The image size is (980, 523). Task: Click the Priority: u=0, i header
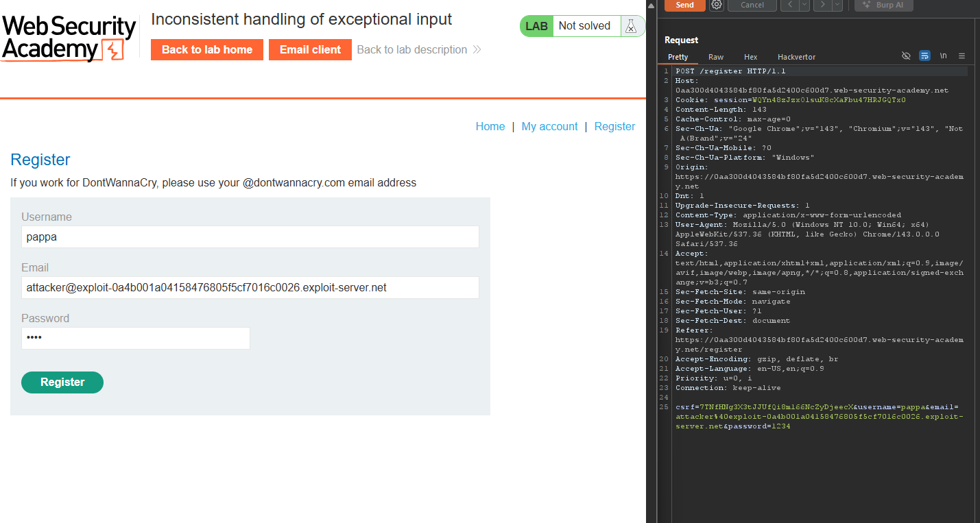(714, 378)
